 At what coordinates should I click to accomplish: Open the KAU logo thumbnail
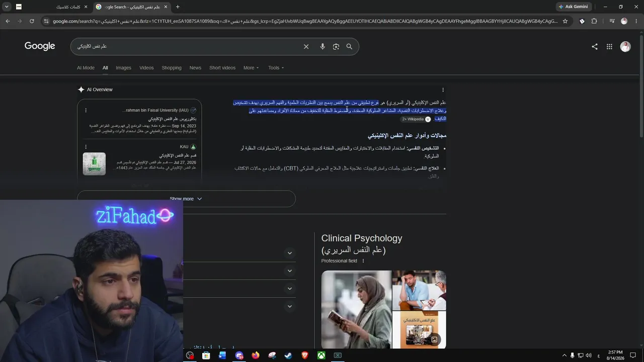pos(94,164)
